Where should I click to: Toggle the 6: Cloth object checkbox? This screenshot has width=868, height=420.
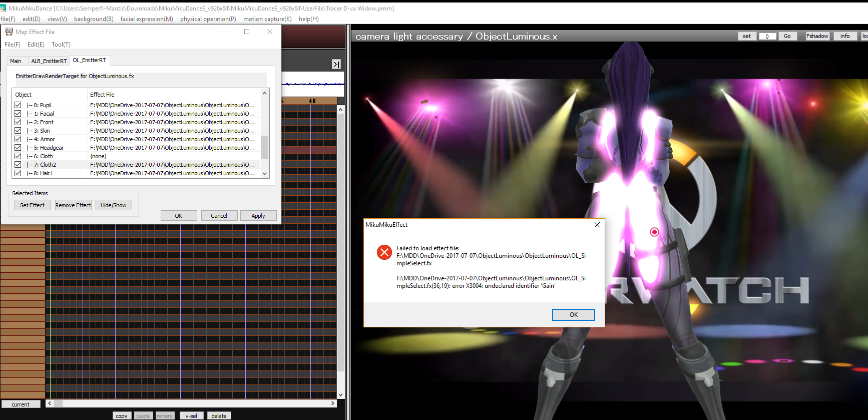click(x=18, y=156)
